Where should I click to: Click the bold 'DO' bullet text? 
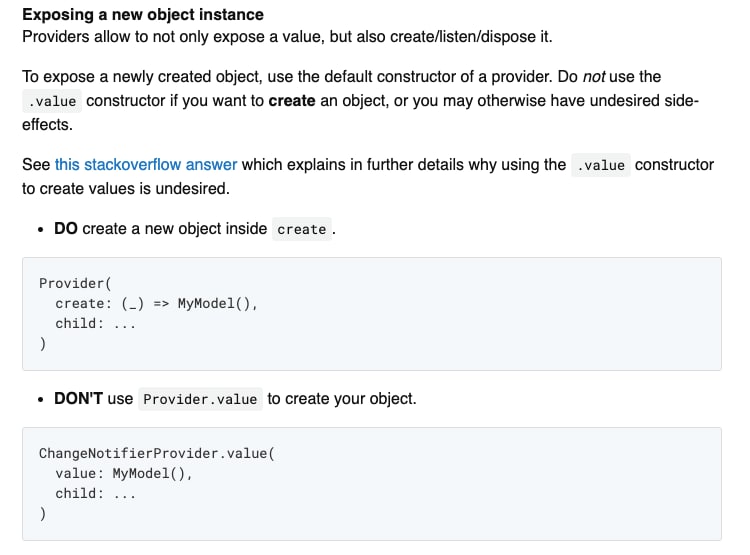[x=66, y=229]
